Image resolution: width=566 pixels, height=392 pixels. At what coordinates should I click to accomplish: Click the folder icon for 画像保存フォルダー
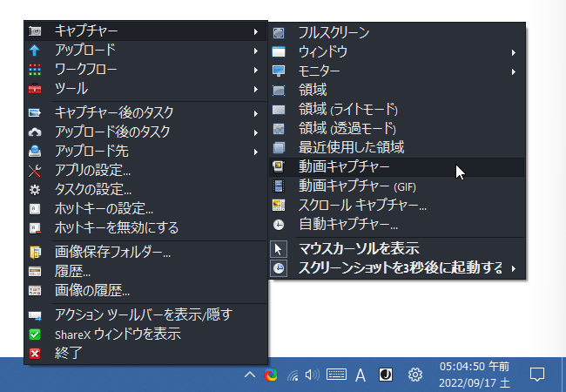click(35, 253)
